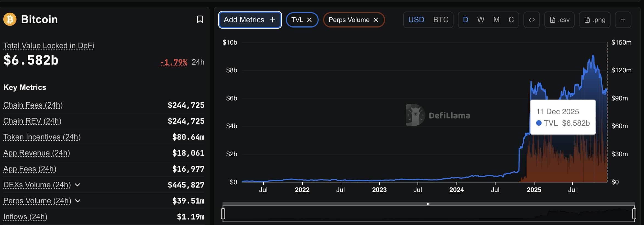This screenshot has height=225, width=644.
Task: Expand the Perps Volume breakdown
Action: pyautogui.click(x=77, y=201)
